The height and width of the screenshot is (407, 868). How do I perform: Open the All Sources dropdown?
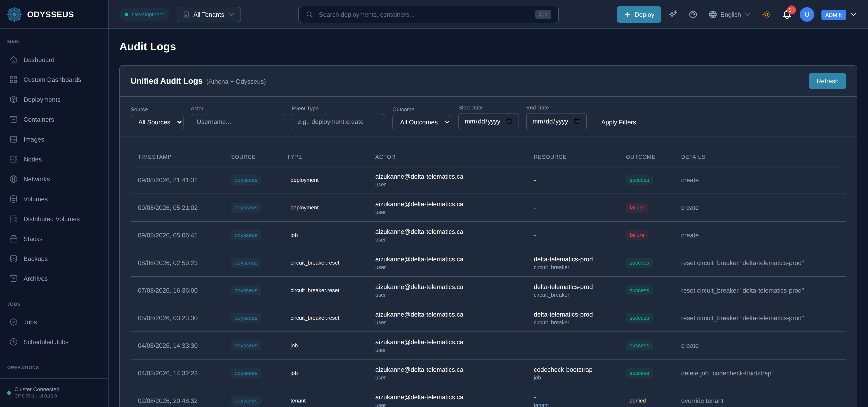click(157, 122)
